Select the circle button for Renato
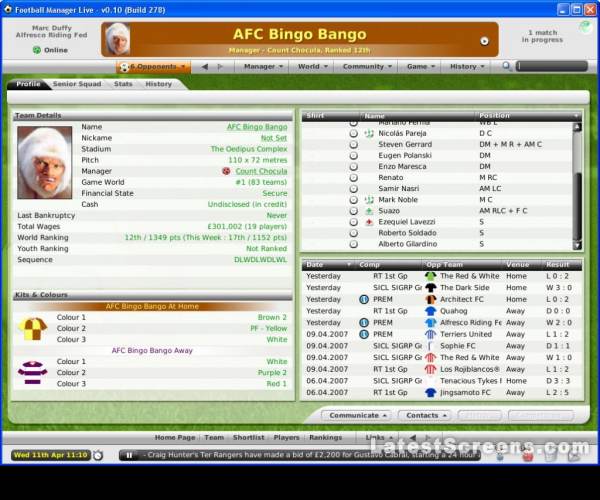The width and height of the screenshot is (600, 500). coord(354,178)
